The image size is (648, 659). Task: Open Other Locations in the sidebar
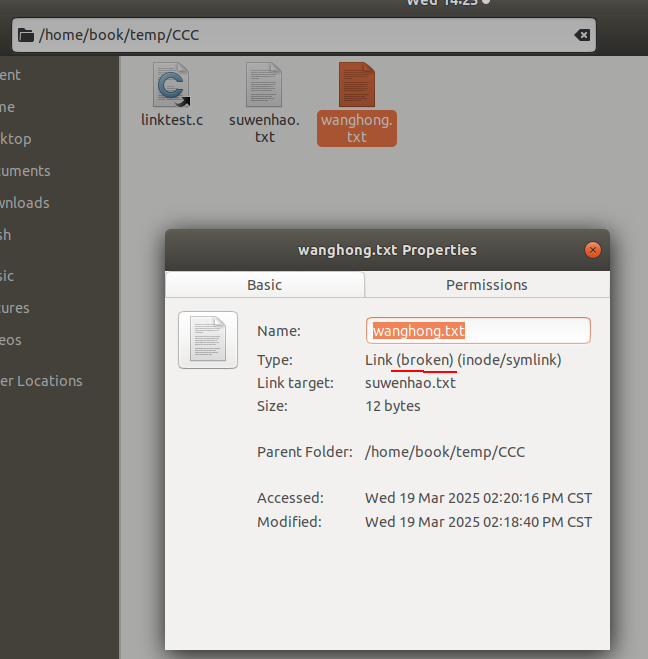point(41,381)
